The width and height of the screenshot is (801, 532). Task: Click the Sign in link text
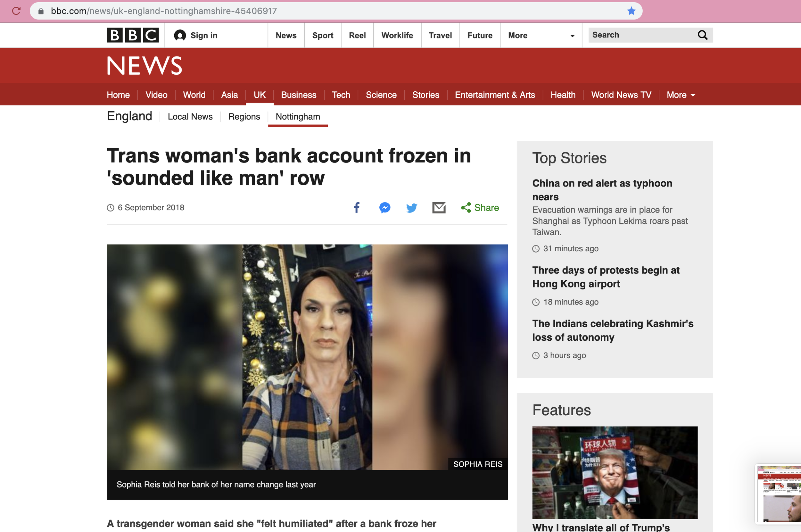[204, 35]
